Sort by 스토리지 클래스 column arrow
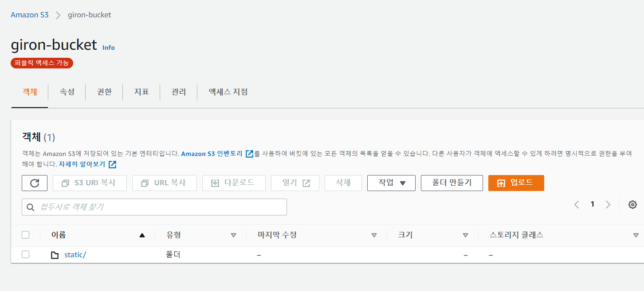This screenshot has height=291, width=644. pyautogui.click(x=636, y=235)
